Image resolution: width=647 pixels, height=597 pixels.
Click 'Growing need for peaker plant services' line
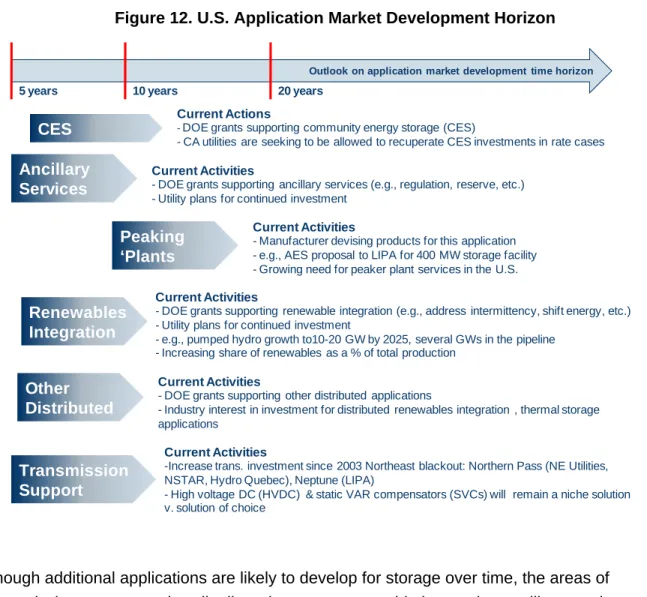(385, 269)
